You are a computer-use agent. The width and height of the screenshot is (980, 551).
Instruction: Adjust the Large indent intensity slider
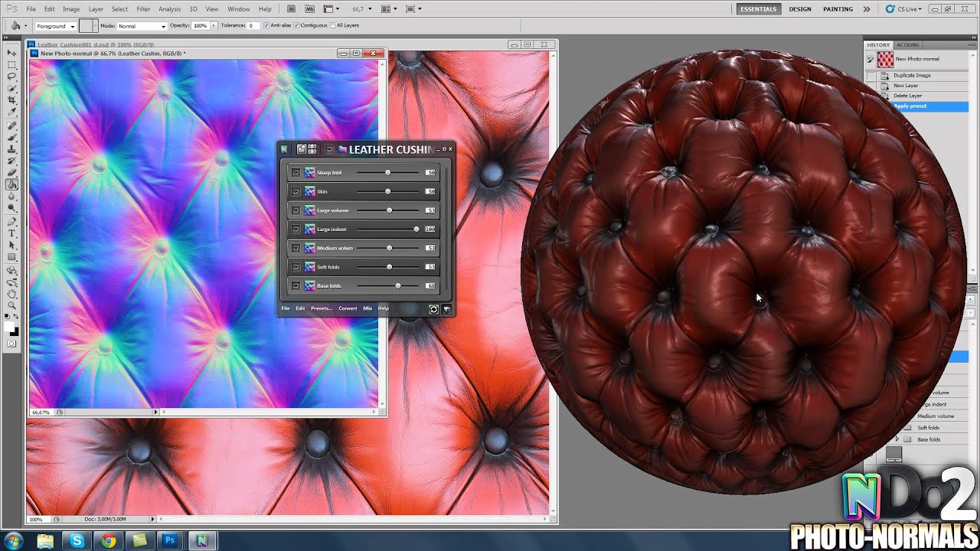pos(388,229)
